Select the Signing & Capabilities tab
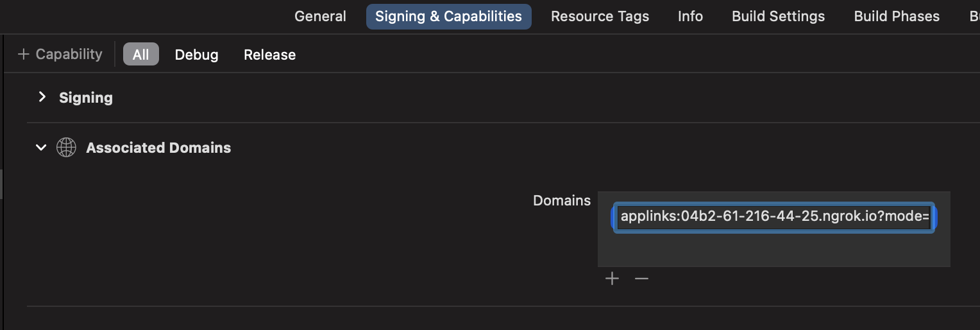 tap(448, 17)
